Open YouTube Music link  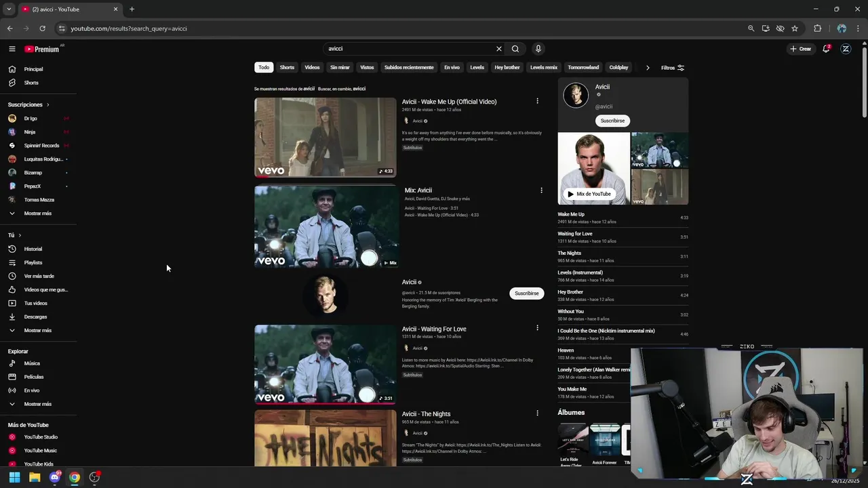[x=40, y=451]
